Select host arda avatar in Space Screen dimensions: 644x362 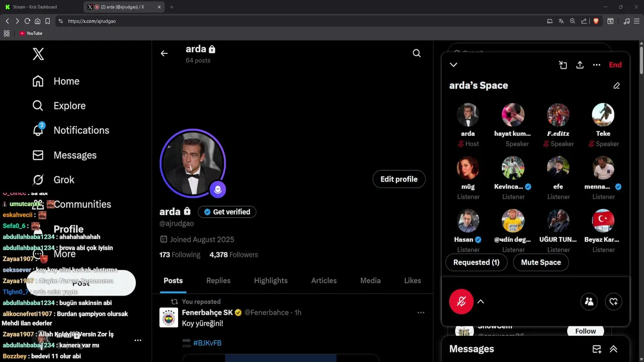coord(468,115)
